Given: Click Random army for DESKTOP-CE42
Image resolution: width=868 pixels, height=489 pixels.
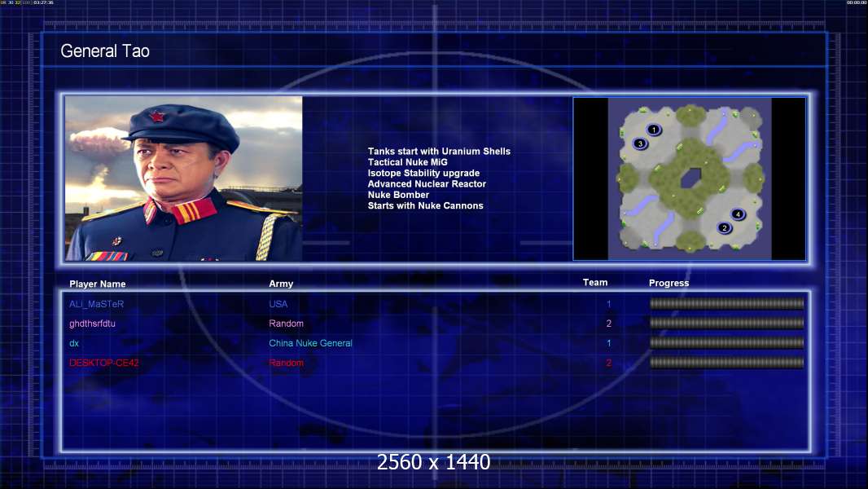Looking at the screenshot, I should click(x=286, y=363).
